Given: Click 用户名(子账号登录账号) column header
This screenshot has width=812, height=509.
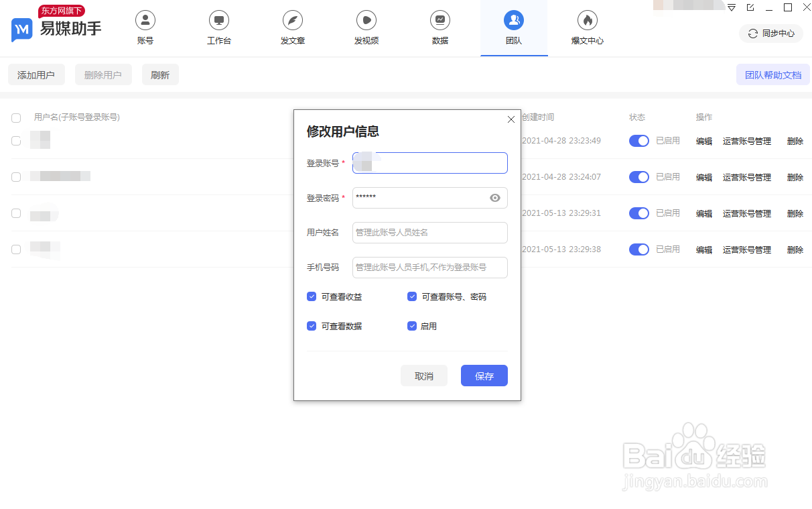Looking at the screenshot, I should [77, 117].
